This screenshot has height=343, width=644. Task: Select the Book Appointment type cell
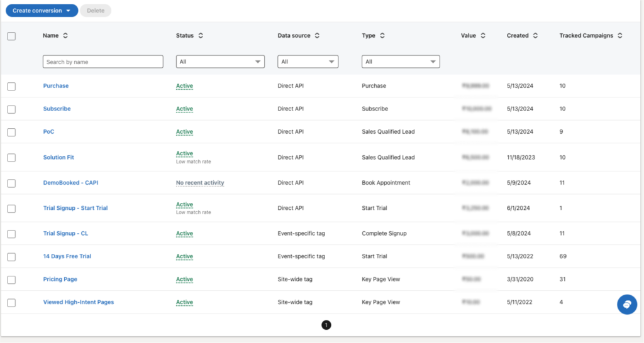386,183
